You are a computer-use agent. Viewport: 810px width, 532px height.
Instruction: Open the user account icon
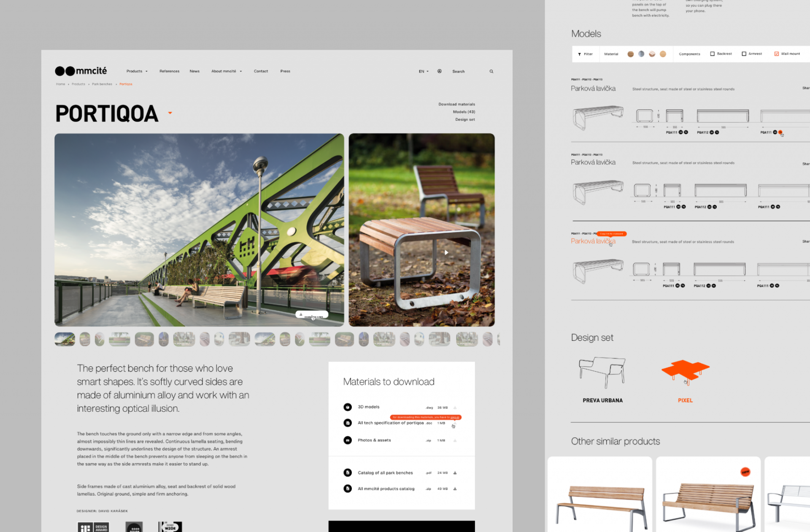point(439,71)
